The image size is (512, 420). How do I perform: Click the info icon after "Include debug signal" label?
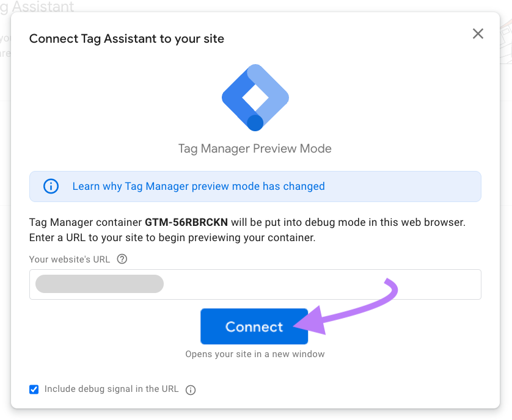tap(190, 389)
